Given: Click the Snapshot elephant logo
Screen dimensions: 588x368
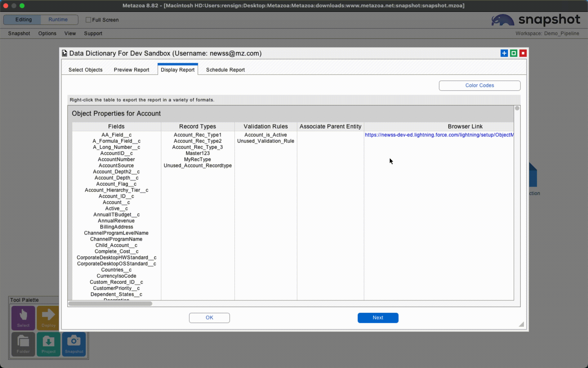Looking at the screenshot, I should (x=502, y=20).
